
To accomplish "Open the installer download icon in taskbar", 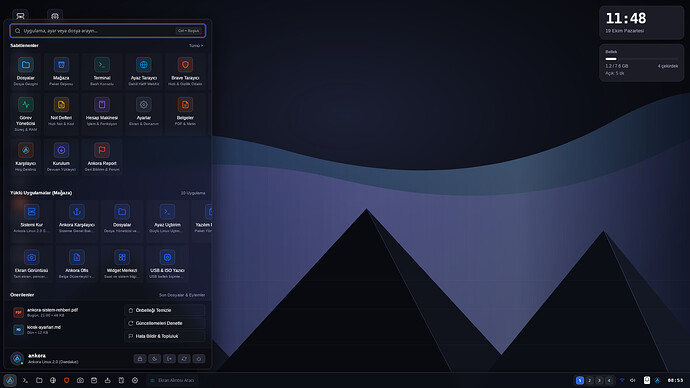I will click(107, 381).
